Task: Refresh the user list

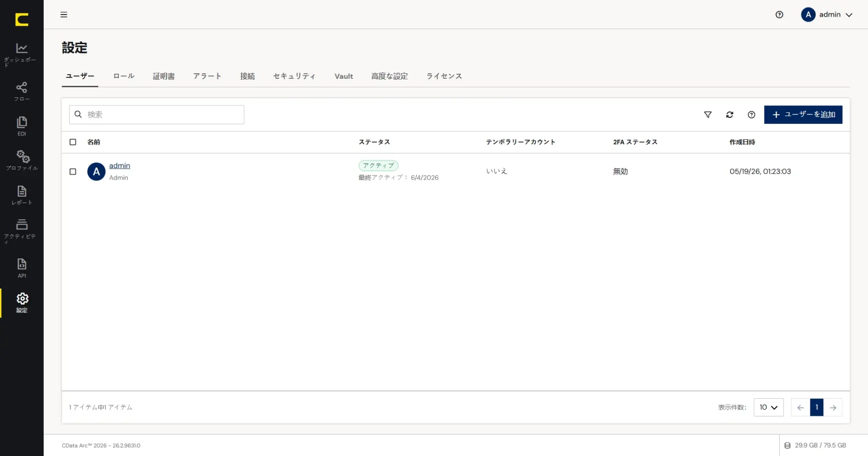Action: click(730, 115)
